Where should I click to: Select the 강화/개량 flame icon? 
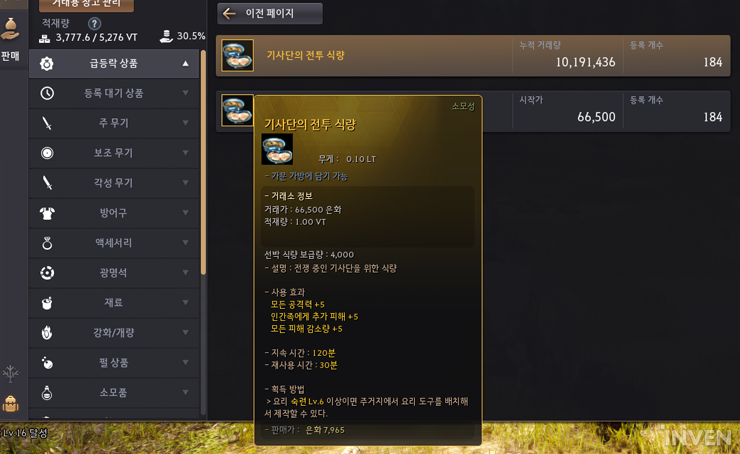47,333
